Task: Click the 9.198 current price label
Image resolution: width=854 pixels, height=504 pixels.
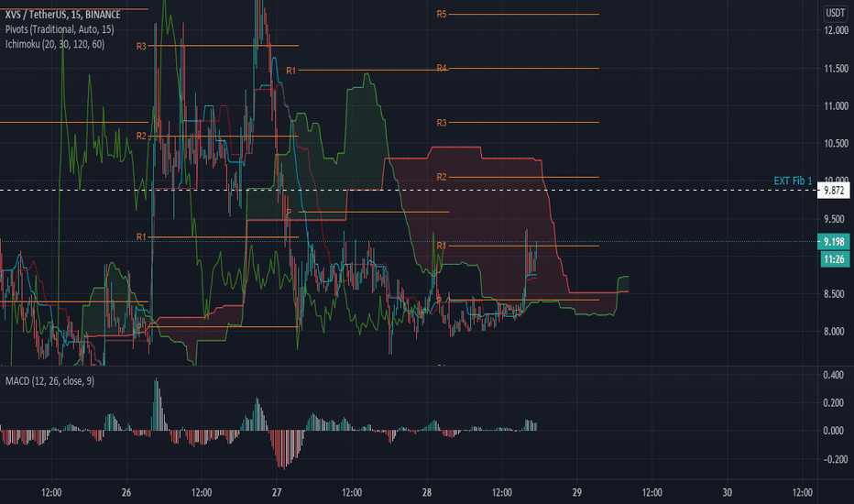Action: click(833, 241)
